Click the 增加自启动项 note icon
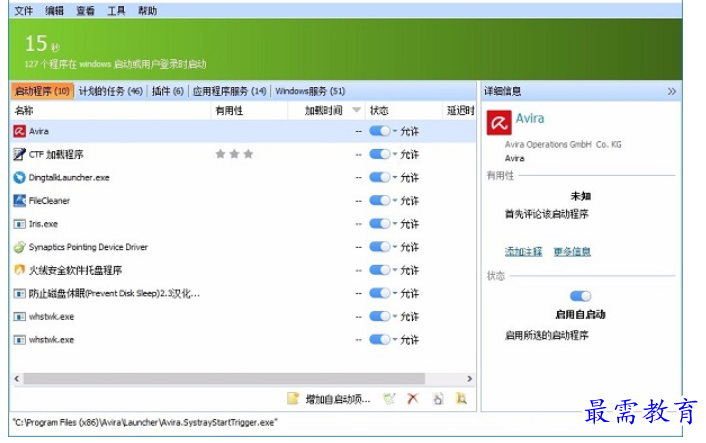This screenshot has height=443, width=706. coord(293,398)
